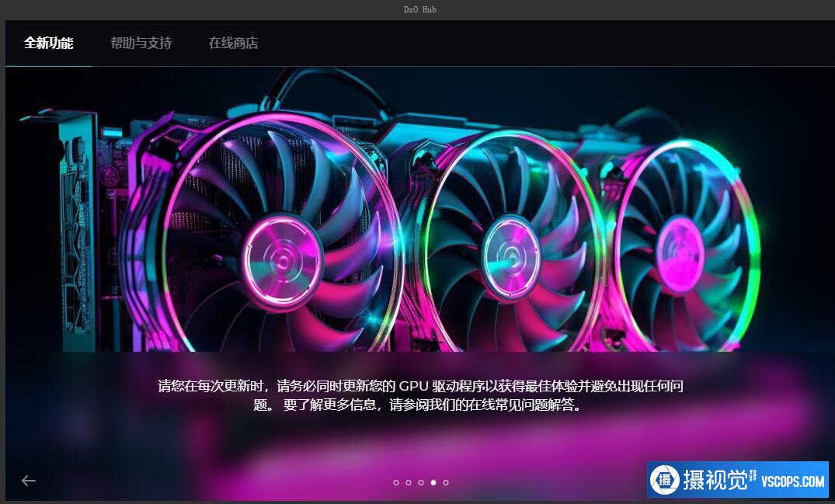
Task: Click the GPU 驱动程序 update notice text
Action: pyautogui.click(x=420, y=395)
